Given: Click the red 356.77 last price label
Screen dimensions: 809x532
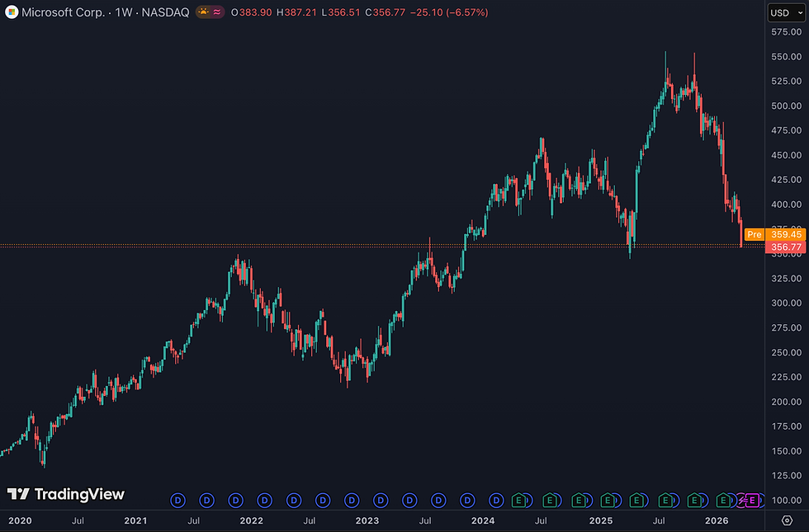Looking at the screenshot, I should (x=785, y=247).
